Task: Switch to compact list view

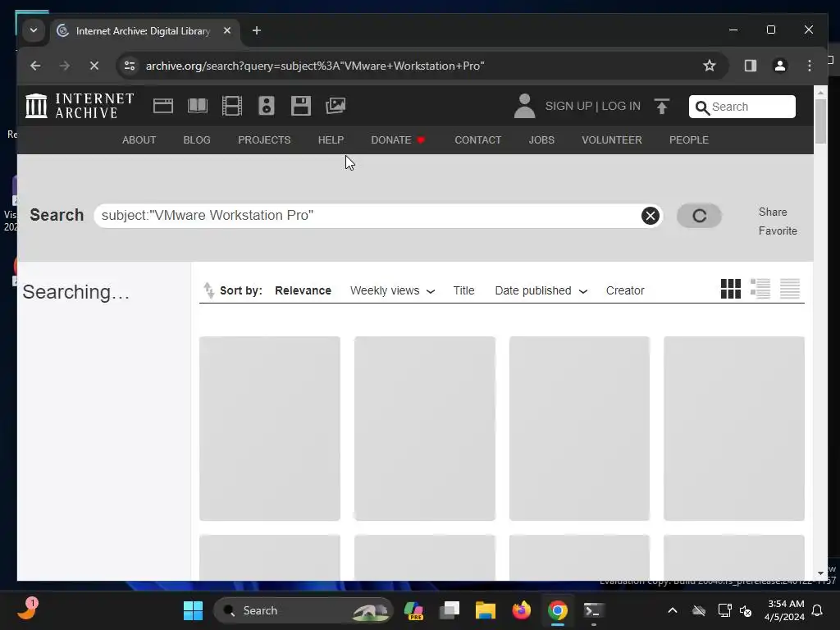Action: click(790, 289)
